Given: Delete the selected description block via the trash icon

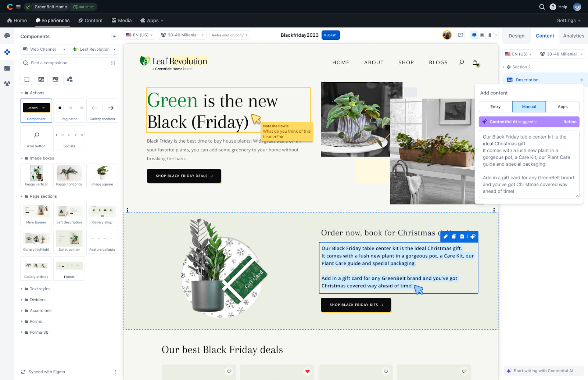Looking at the screenshot, I should [462, 236].
